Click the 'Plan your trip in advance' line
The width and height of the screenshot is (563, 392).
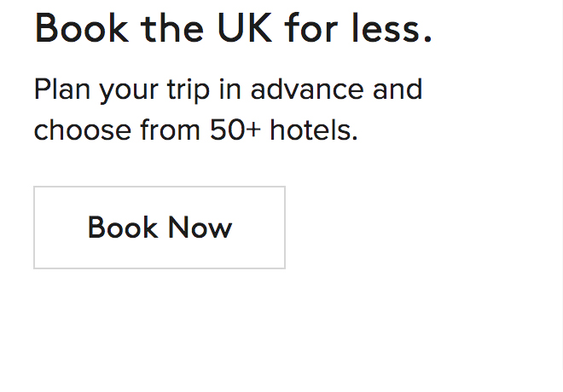[x=228, y=89]
